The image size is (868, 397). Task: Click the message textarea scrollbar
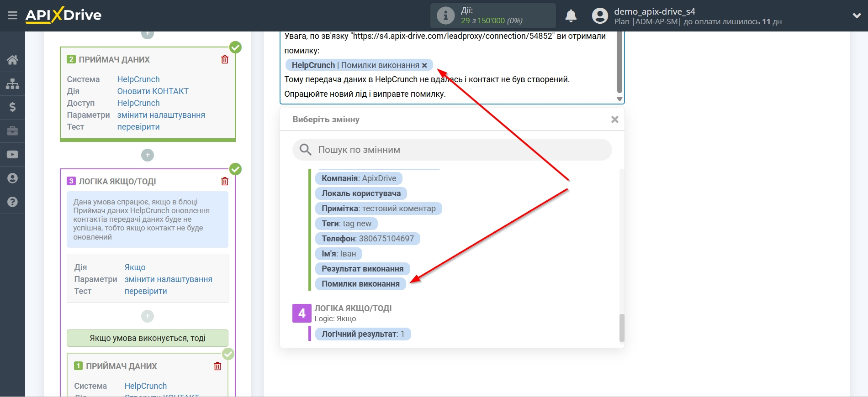click(x=619, y=62)
